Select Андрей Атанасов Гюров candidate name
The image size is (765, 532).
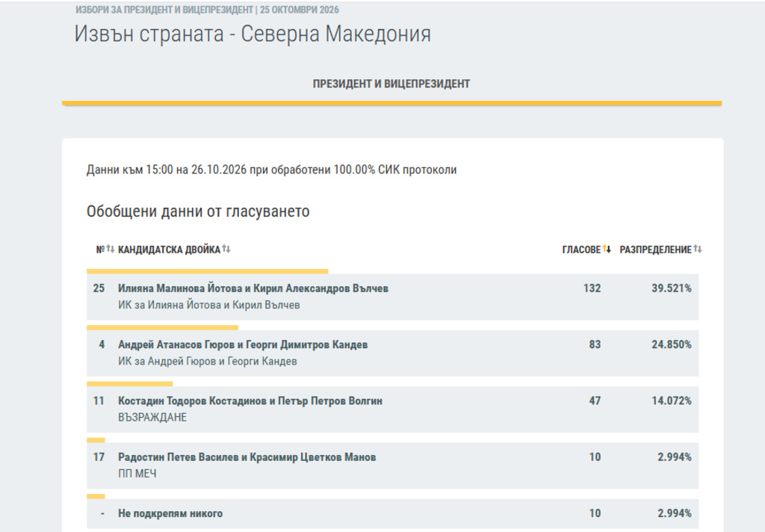pyautogui.click(x=243, y=344)
